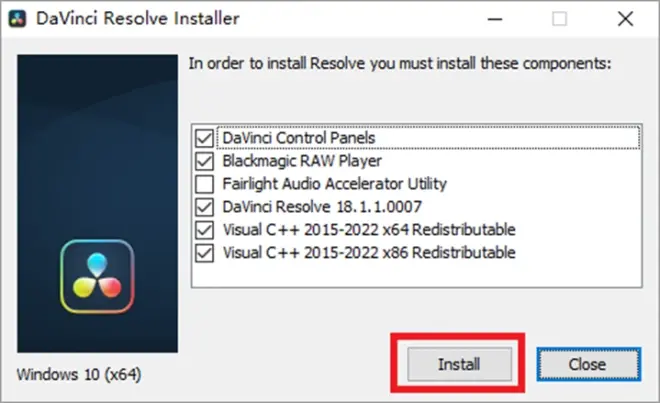Click the DaVinci Resolve title bar icon
660x403 pixels.
[17, 19]
